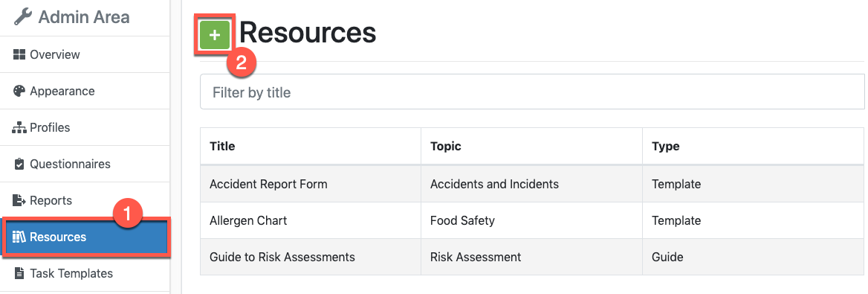This screenshot has width=868, height=294.
Task: Click the Appearance palette icon
Action: click(19, 91)
